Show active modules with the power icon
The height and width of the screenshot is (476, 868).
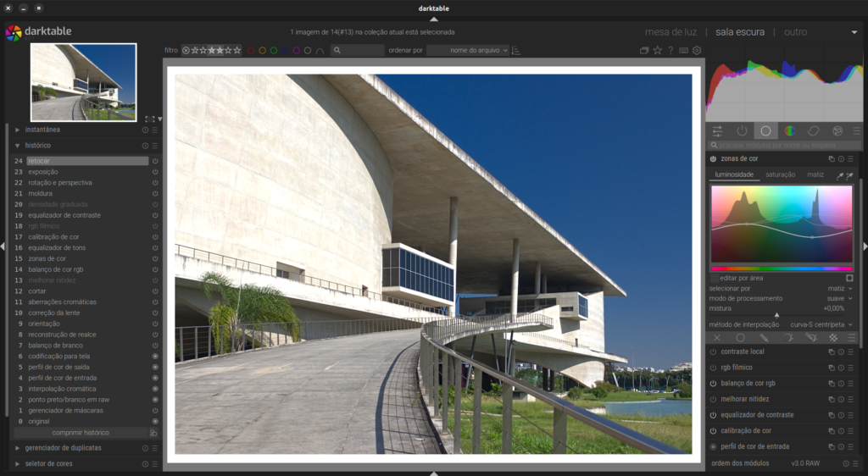click(742, 130)
